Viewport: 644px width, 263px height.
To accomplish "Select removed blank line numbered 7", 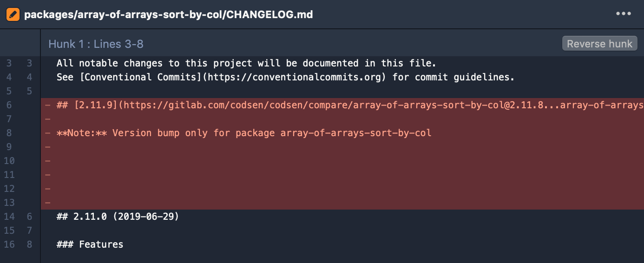I will [342, 119].
